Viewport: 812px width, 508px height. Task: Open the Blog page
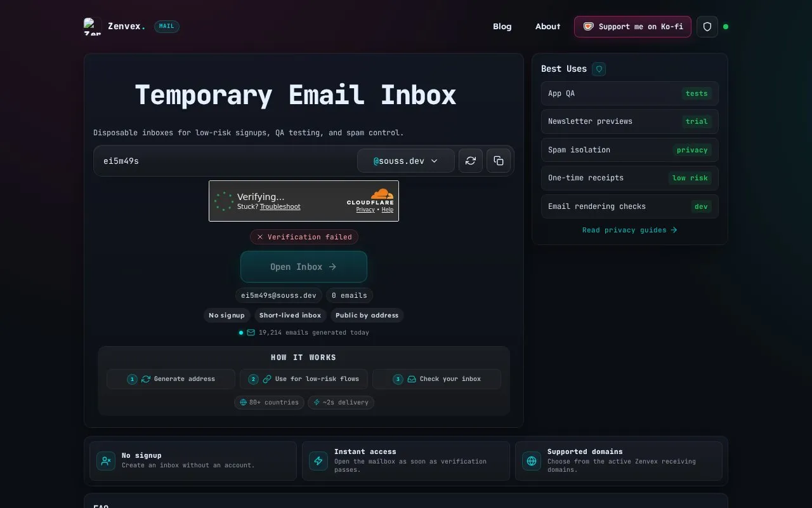(502, 27)
